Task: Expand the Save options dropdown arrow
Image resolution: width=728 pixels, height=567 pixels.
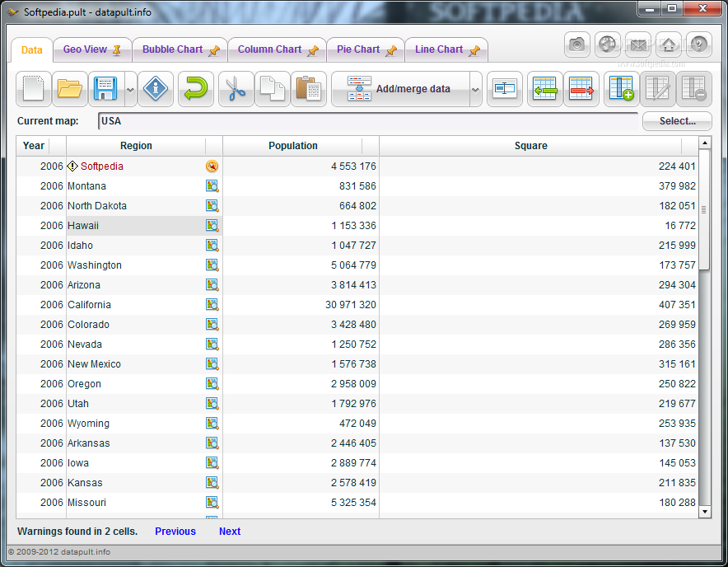Action: click(130, 90)
